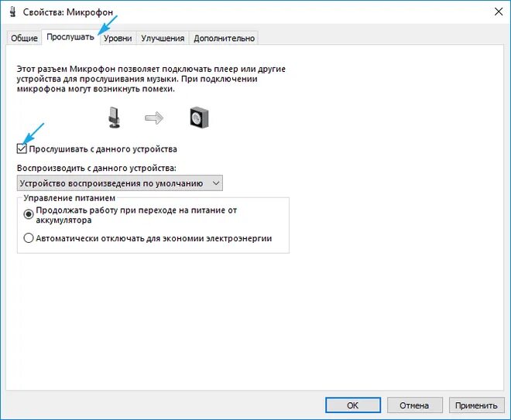511x420 pixels.
Task: Click the Отмена button
Action: point(414,405)
